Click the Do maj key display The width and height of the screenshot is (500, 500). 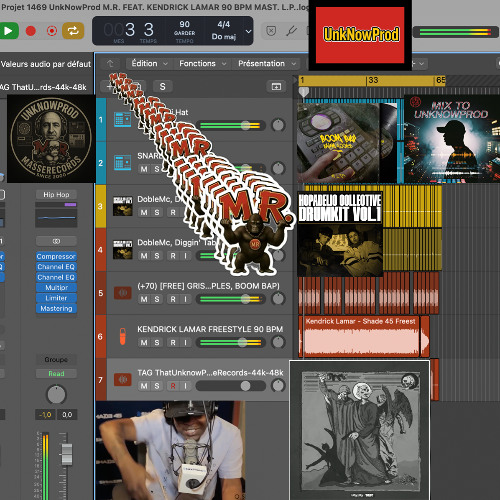224,36
